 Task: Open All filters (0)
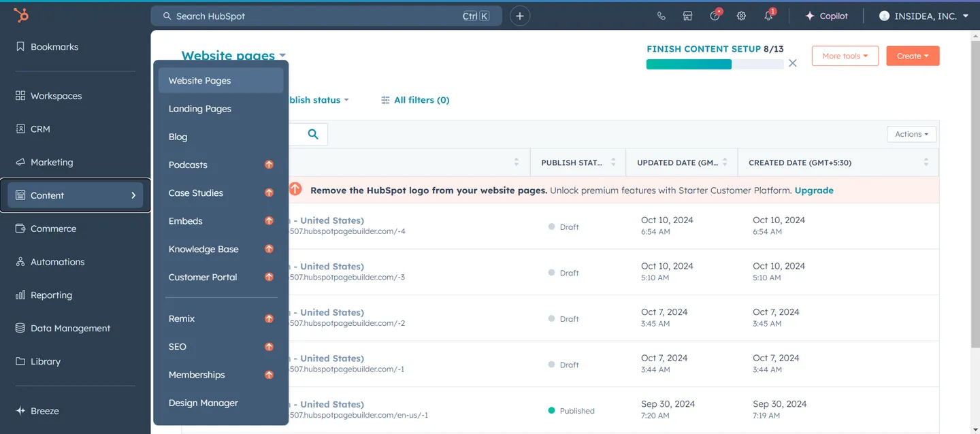pyautogui.click(x=415, y=100)
